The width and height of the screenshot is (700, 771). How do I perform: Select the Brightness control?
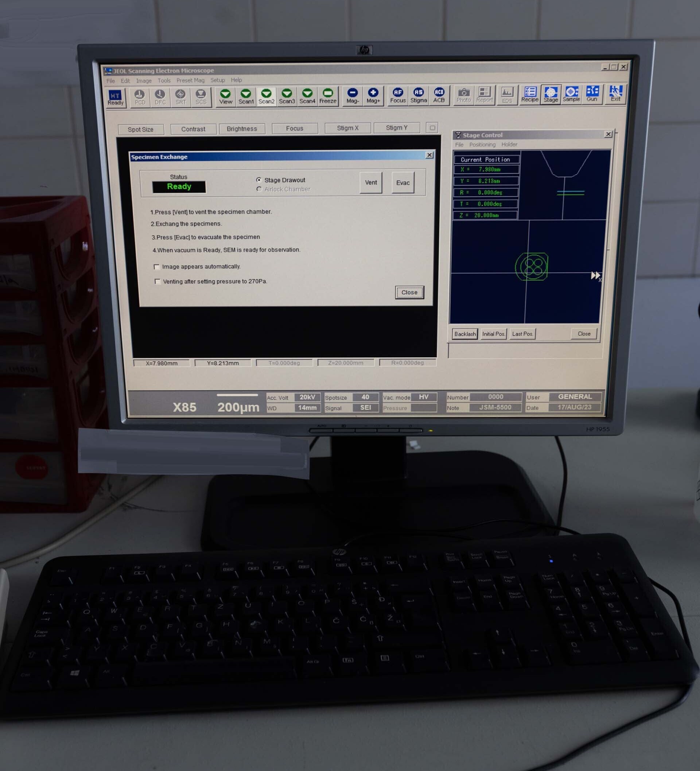[x=242, y=128]
